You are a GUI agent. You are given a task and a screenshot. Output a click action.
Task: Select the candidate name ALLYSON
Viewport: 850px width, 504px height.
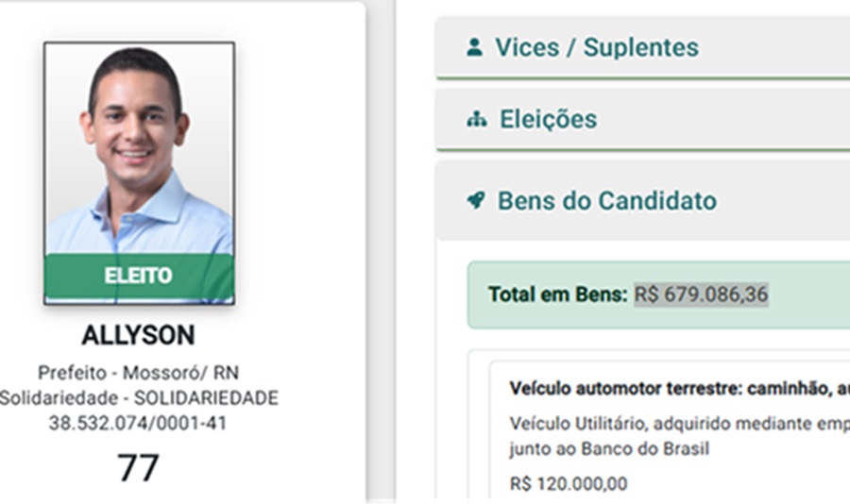tap(138, 337)
